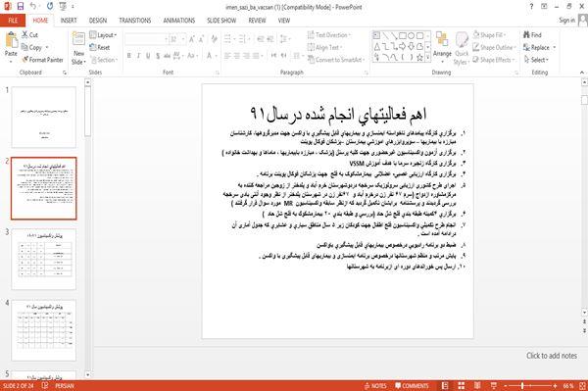Select slide 1 thumbnail
This screenshot has height=391, width=588.
(x=44, y=118)
